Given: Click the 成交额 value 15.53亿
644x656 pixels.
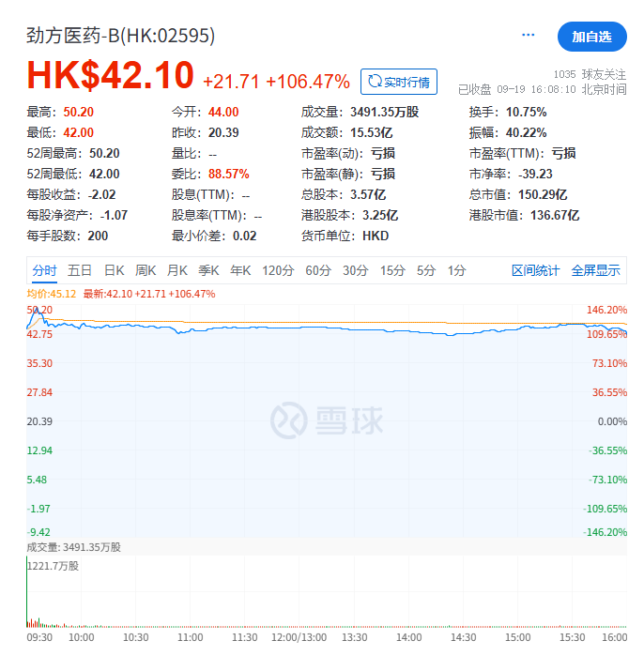Looking at the screenshot, I should coord(372,132).
